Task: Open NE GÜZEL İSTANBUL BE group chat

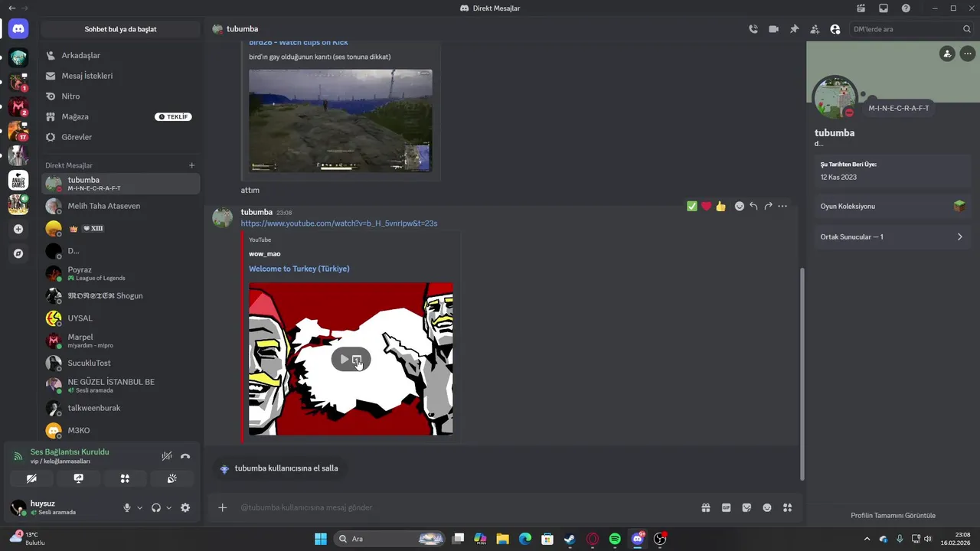Action: (121, 385)
